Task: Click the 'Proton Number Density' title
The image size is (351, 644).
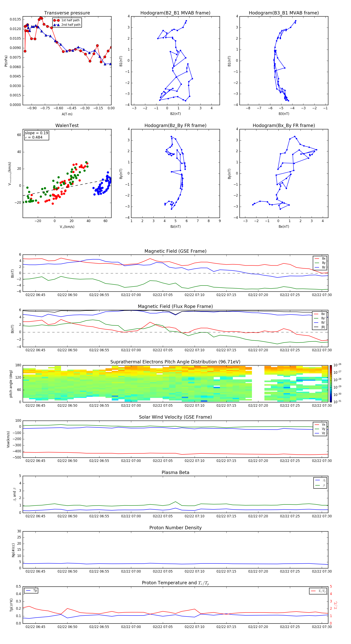Action: pyautogui.click(x=175, y=528)
